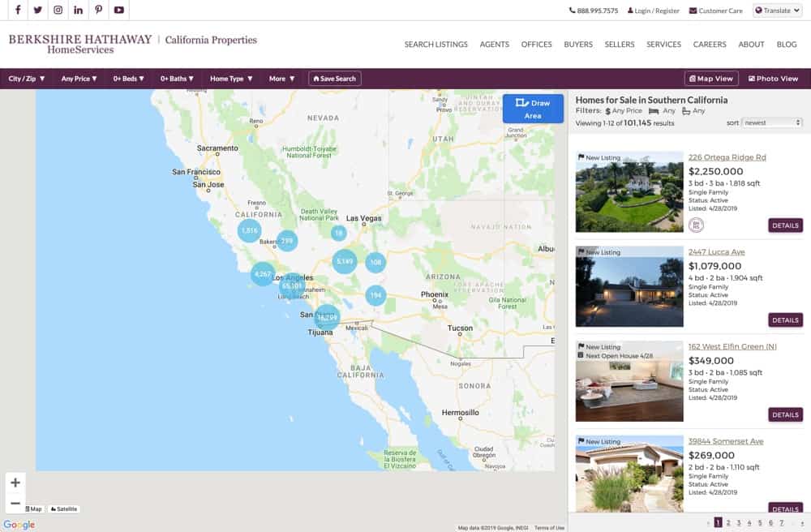Image resolution: width=811 pixels, height=532 pixels.
Task: Open the CAREERS menu item
Action: point(710,45)
